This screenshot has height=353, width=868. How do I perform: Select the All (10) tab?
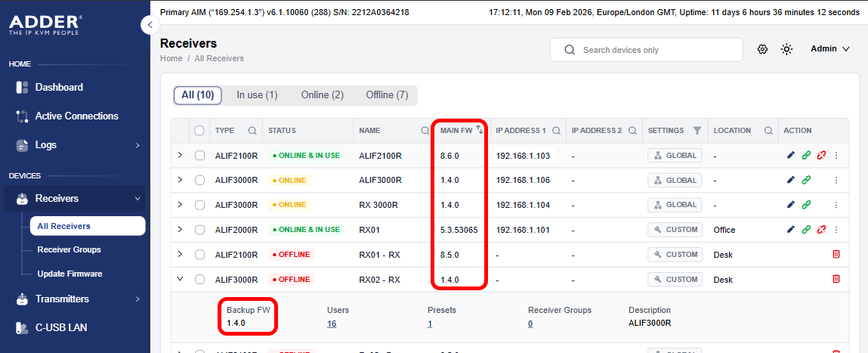(x=198, y=95)
